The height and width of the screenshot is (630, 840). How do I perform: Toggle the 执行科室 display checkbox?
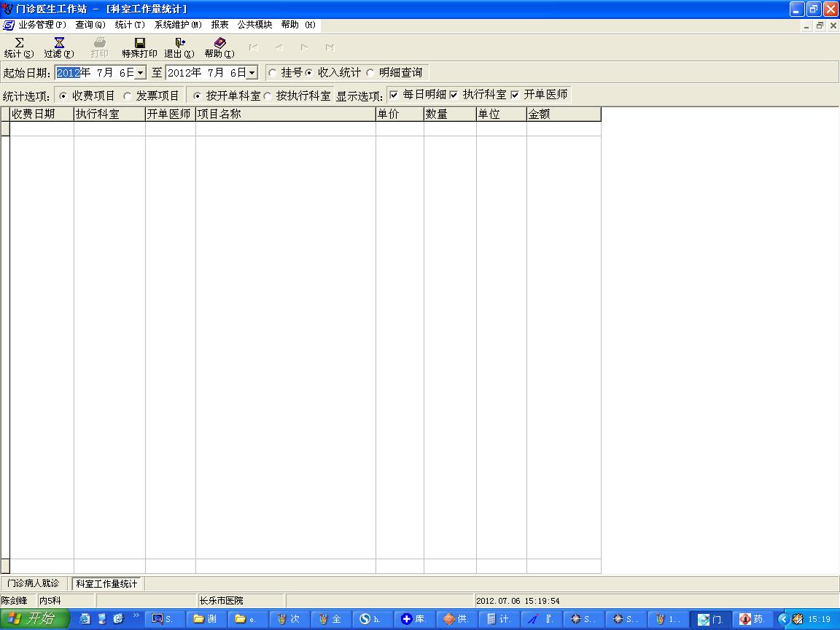(454, 95)
